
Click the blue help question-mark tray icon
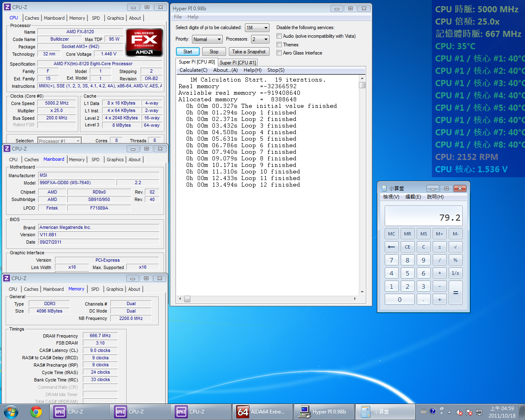tap(432, 411)
